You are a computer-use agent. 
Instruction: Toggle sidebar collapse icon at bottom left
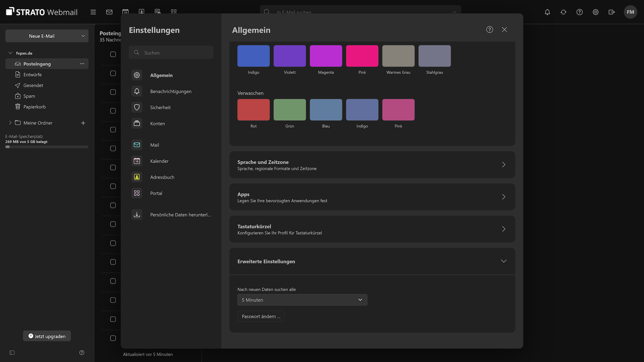tap(12, 353)
